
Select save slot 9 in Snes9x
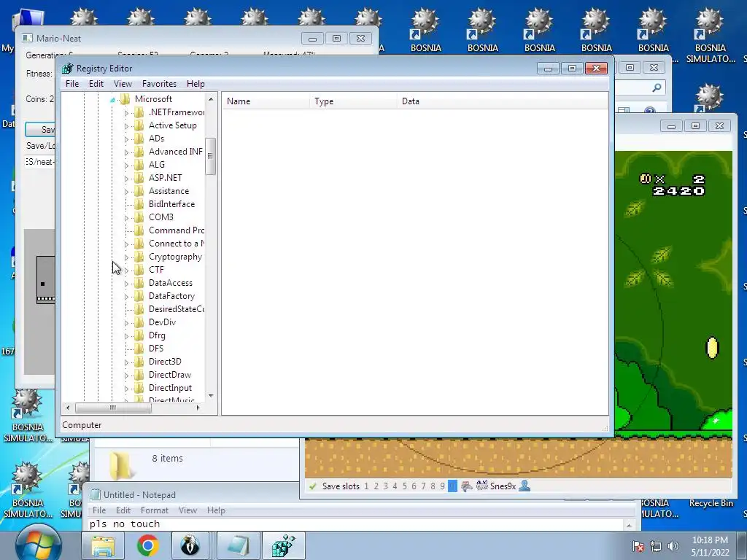(443, 486)
